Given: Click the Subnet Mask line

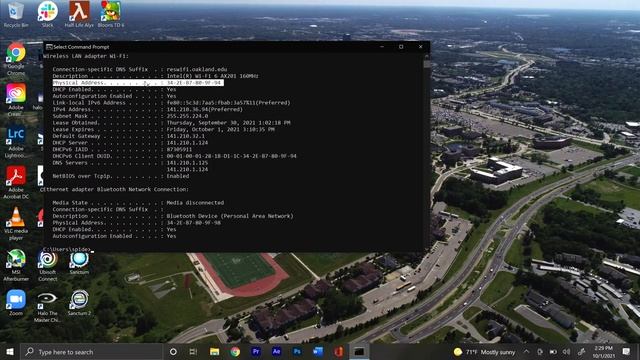Looking at the screenshot, I should click(x=130, y=116).
